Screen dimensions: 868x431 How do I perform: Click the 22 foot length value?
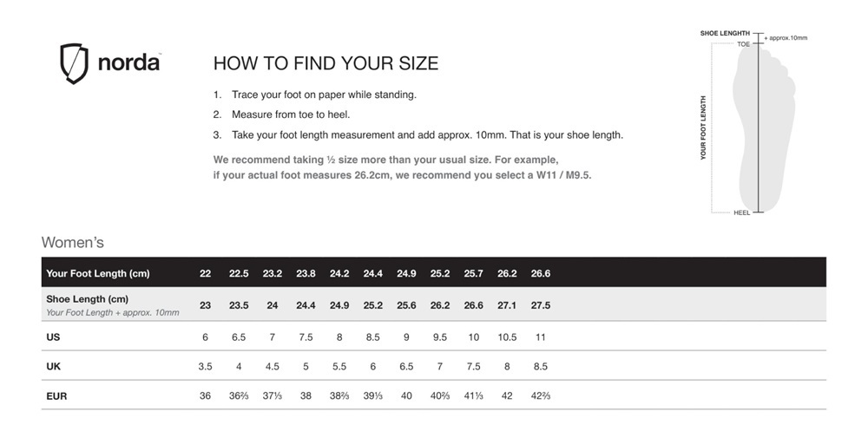(x=205, y=273)
